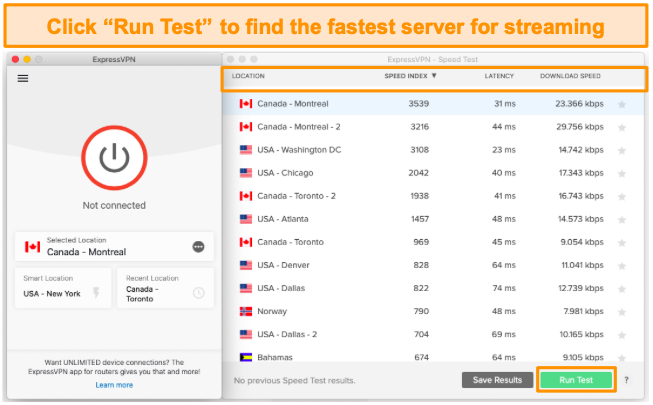Click the 23 ms latency value

pos(503,150)
